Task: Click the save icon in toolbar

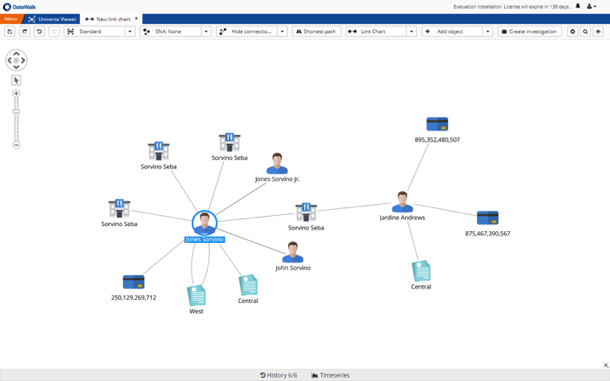Action: click(10, 32)
